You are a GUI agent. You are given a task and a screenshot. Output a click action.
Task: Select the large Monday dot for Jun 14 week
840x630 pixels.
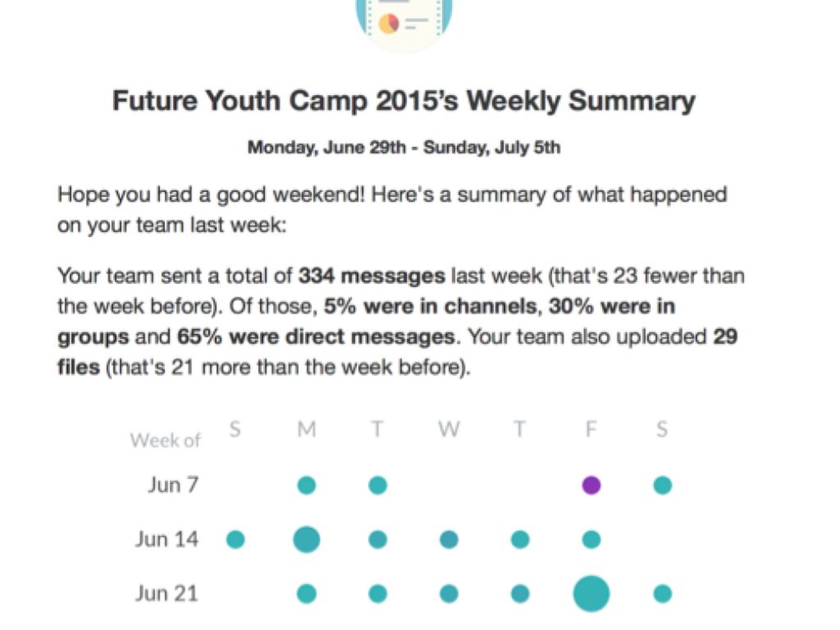[x=307, y=540]
